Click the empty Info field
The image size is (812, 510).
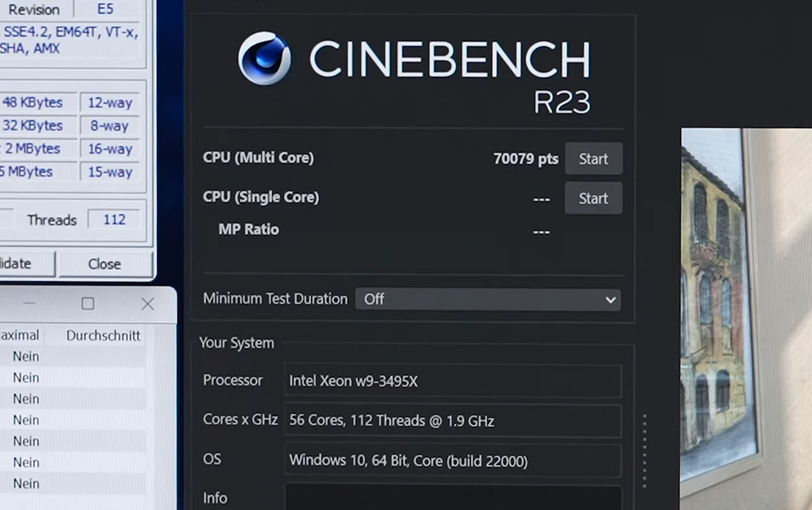click(452, 498)
